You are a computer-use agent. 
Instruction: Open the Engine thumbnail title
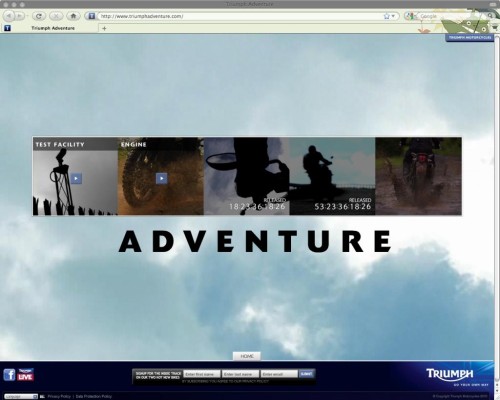pos(134,145)
